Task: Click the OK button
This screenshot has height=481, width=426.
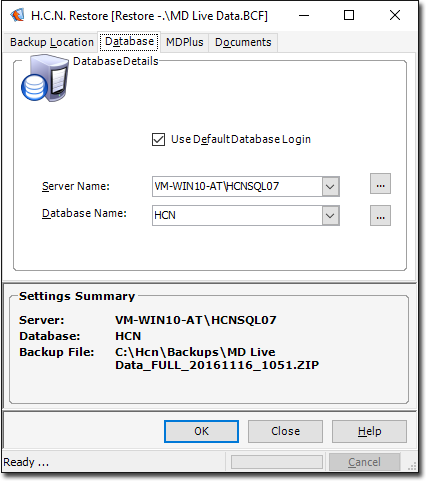Action: 201,431
